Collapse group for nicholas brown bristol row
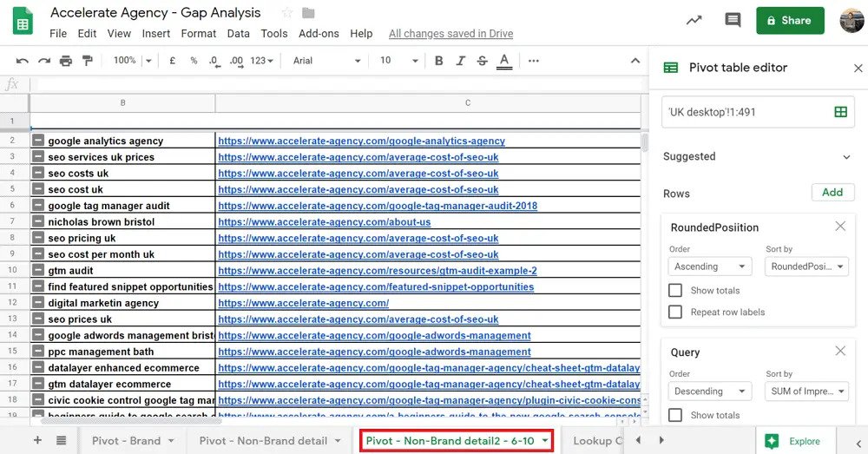Screen dimensions: 868x454 [x=37, y=221]
